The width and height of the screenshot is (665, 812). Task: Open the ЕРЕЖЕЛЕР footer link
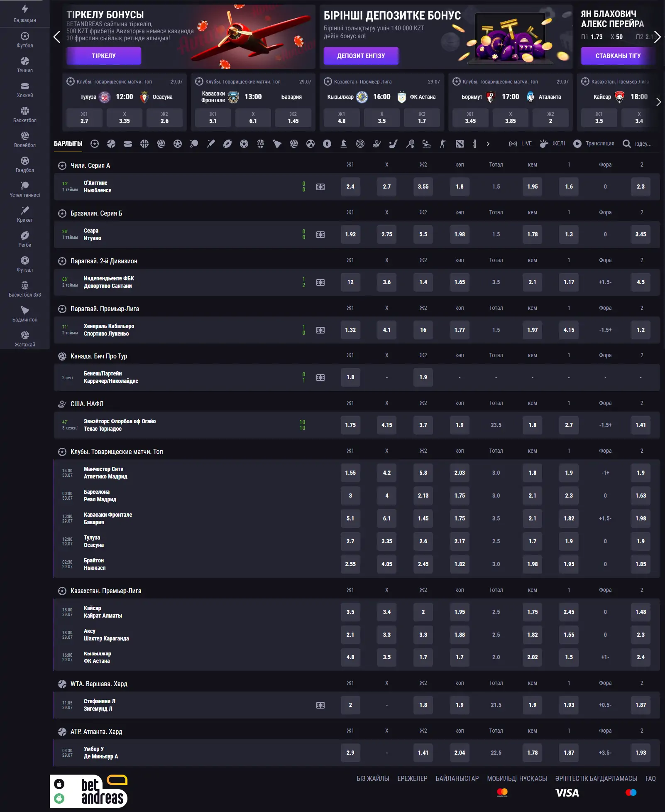click(412, 778)
